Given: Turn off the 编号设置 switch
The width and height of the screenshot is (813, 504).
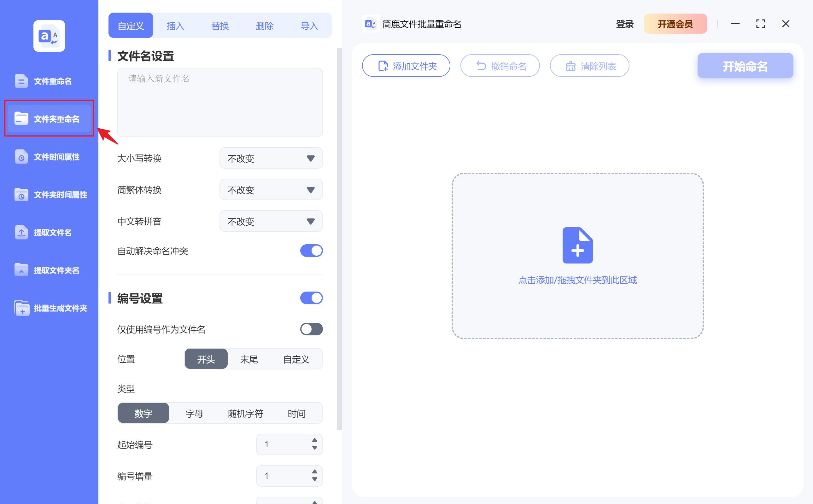Looking at the screenshot, I should [x=311, y=298].
